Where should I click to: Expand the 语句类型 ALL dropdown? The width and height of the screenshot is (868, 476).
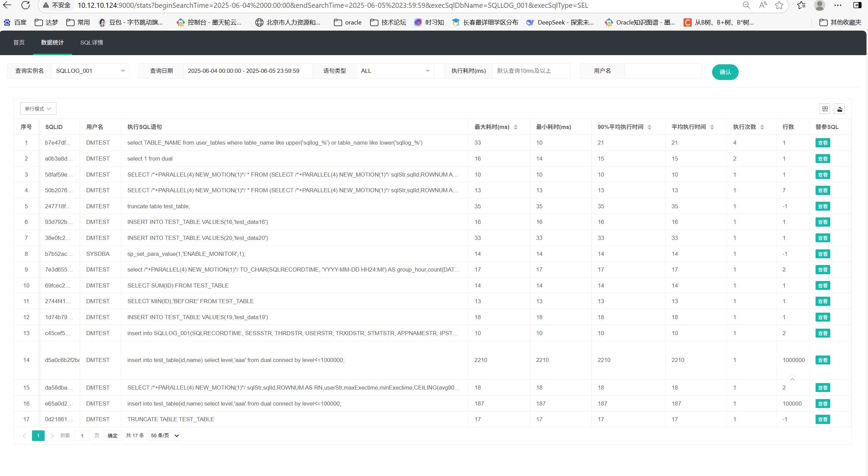click(x=395, y=71)
